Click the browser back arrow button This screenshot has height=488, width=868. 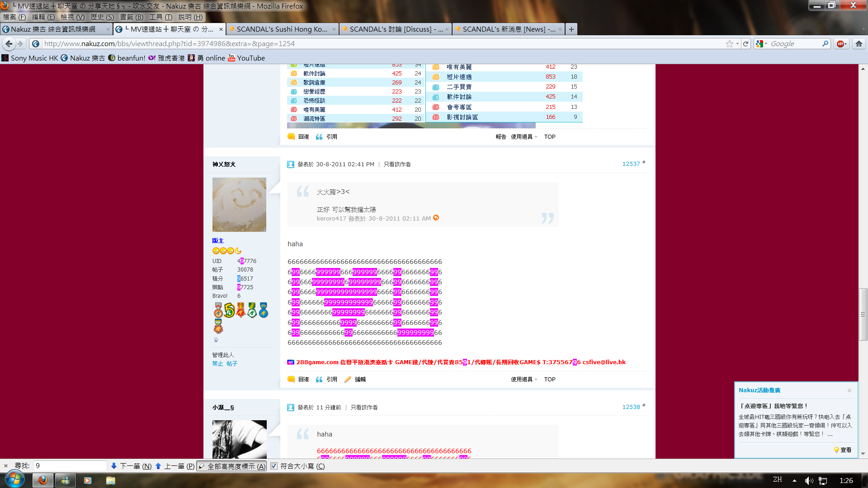click(9, 44)
